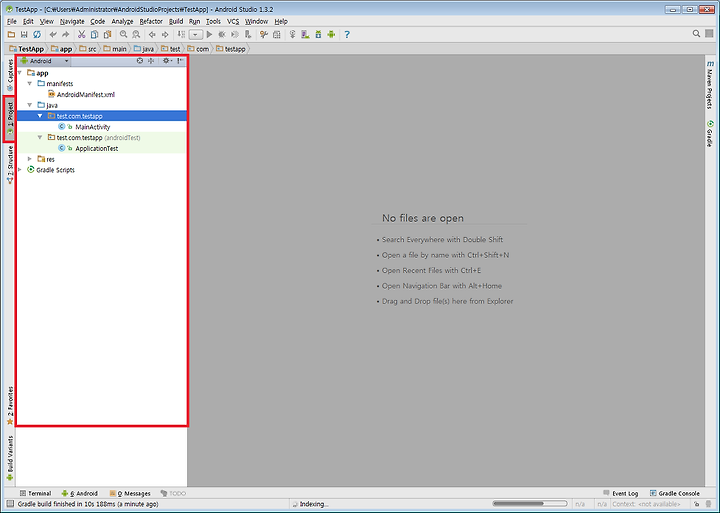Viewport: 720px width, 513px height.
Task: Click the src breadcrumb in navigation bar
Action: click(88, 49)
